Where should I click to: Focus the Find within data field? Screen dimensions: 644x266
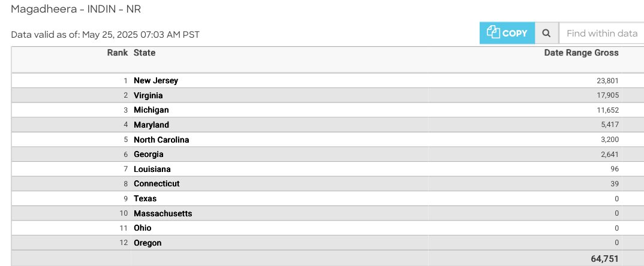601,34
